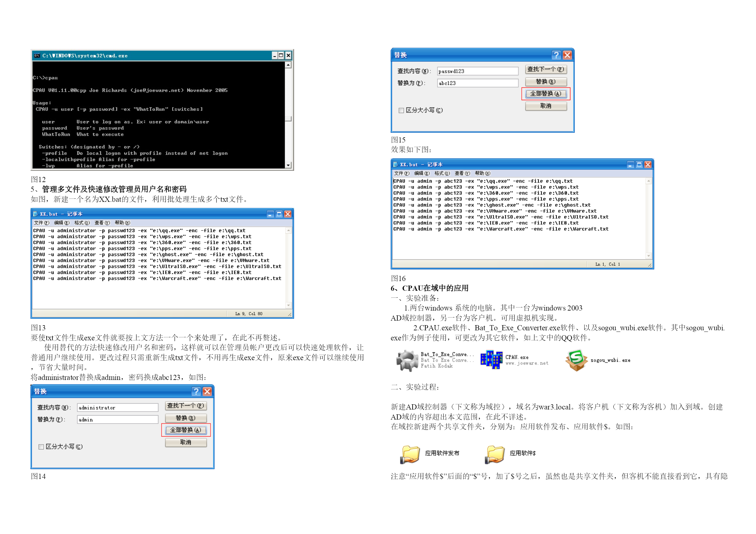The height and width of the screenshot is (534, 756).
Task: Minimize the figure 13 XX.bat notepad window
Action: pos(270,214)
